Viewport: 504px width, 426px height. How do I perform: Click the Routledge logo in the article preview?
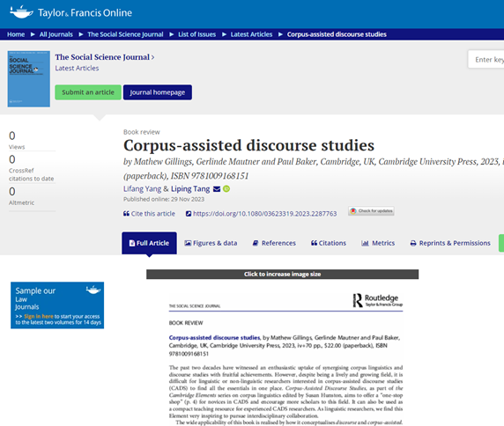pyautogui.click(x=378, y=300)
